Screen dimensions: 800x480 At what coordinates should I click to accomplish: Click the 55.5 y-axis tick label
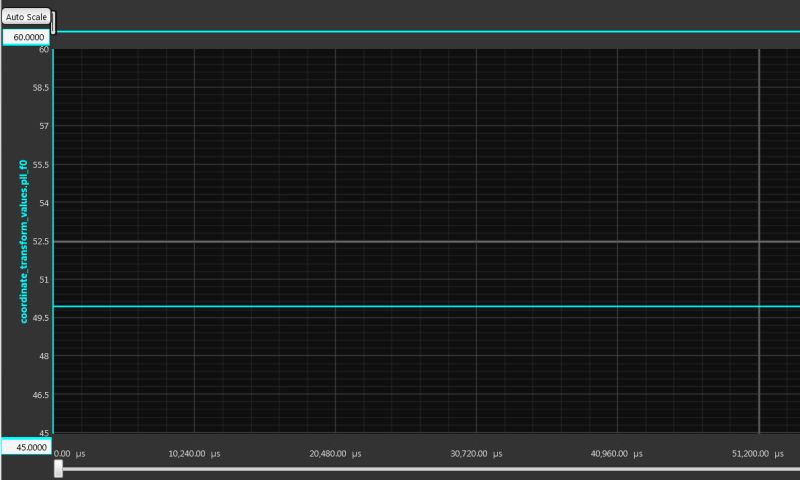[41, 165]
